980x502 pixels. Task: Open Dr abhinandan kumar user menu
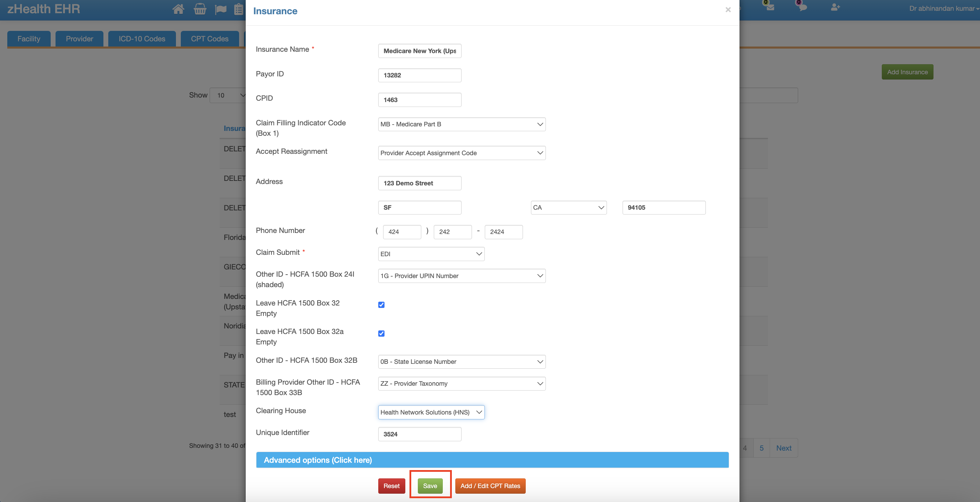pyautogui.click(x=944, y=8)
